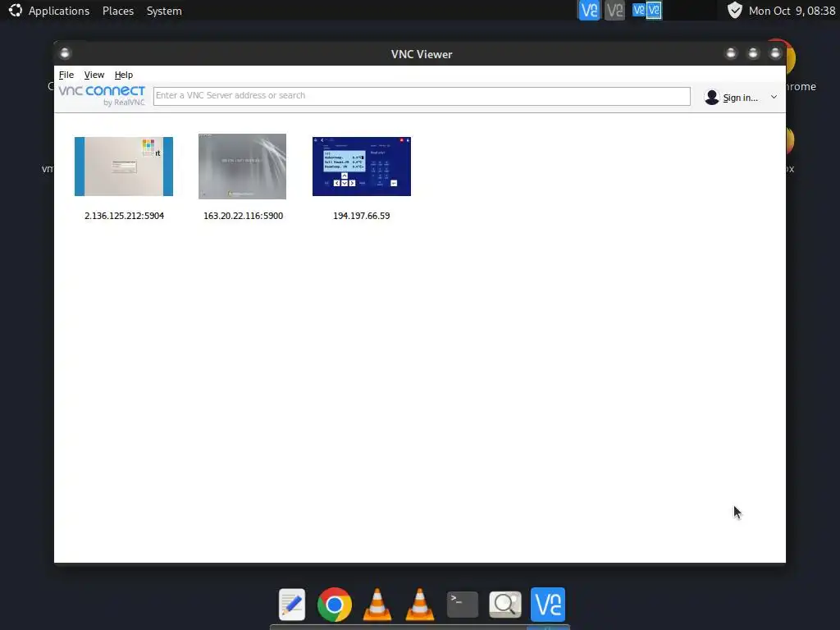The image size is (840, 630).
Task: Click the shield checkmark icon in top panel
Action: pyautogui.click(x=734, y=10)
